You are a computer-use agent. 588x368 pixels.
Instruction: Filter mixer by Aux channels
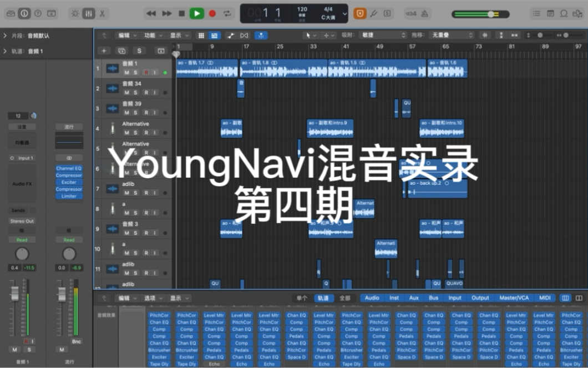pos(414,298)
